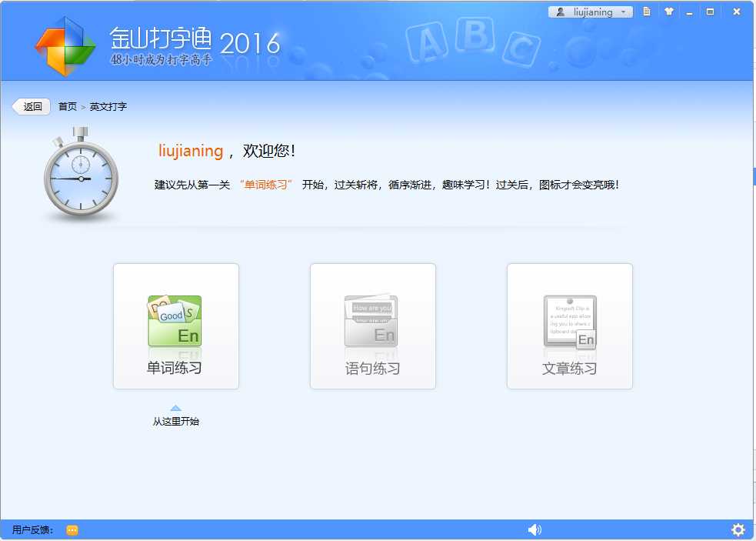The width and height of the screenshot is (756, 541).
Task: Click the orange user feedback chat icon
Action: pos(72,530)
